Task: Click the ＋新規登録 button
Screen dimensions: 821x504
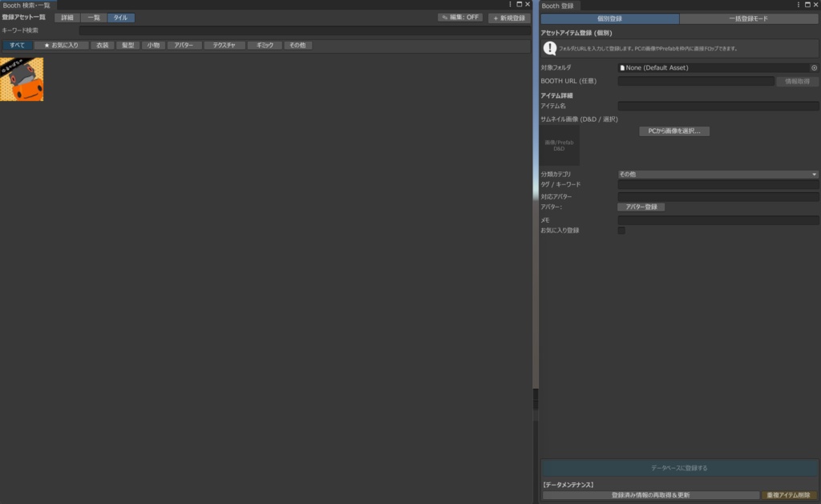Action: 509,18
